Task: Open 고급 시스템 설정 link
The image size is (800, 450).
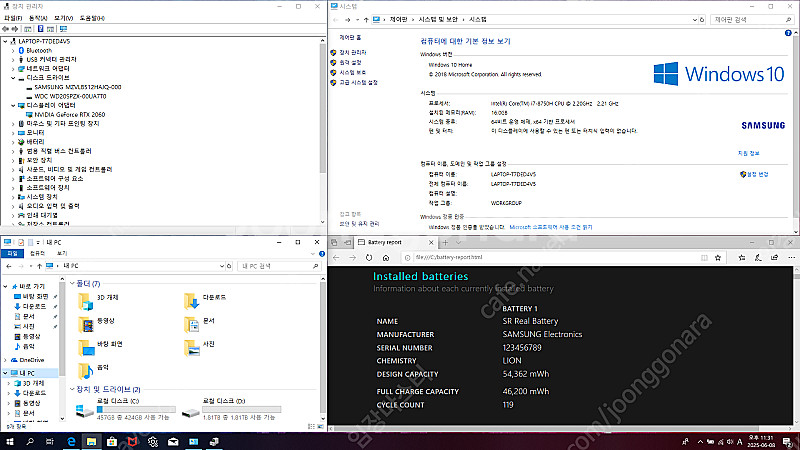Action: (359, 82)
